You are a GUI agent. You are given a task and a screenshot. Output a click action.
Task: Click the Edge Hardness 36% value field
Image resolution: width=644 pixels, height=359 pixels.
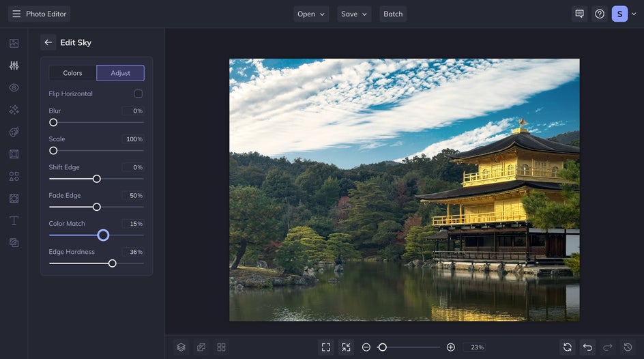(132, 252)
